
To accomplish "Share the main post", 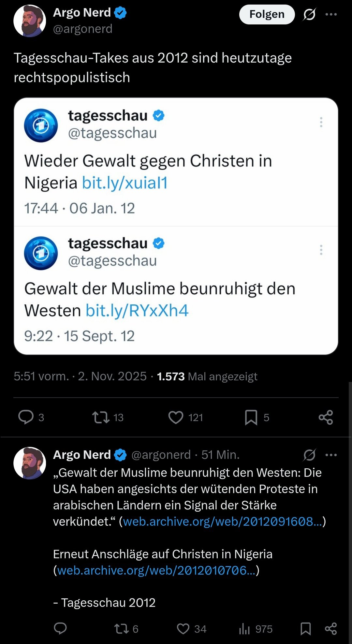I will 326,417.
